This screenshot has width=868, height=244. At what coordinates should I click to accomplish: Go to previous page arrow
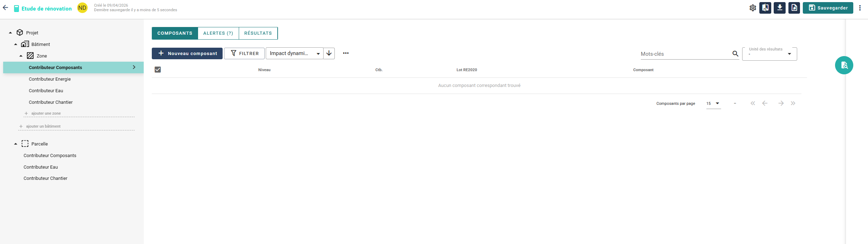coord(765,103)
